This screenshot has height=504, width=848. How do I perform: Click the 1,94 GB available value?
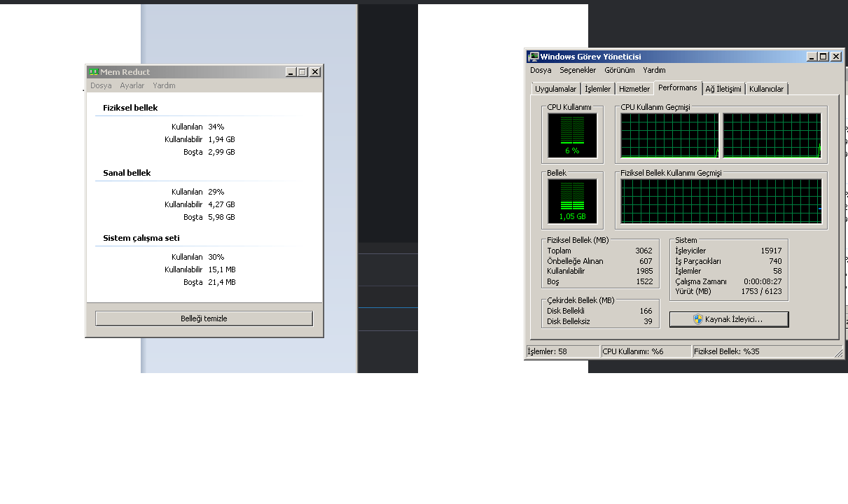(x=221, y=139)
